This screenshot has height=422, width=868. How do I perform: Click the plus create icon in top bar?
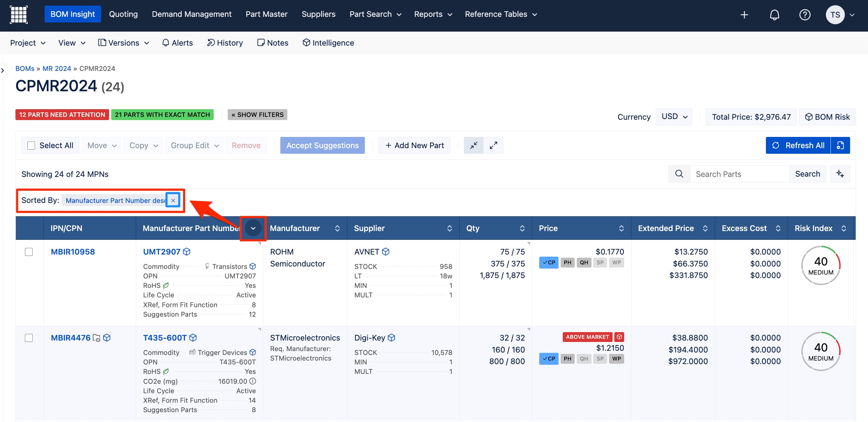point(744,15)
